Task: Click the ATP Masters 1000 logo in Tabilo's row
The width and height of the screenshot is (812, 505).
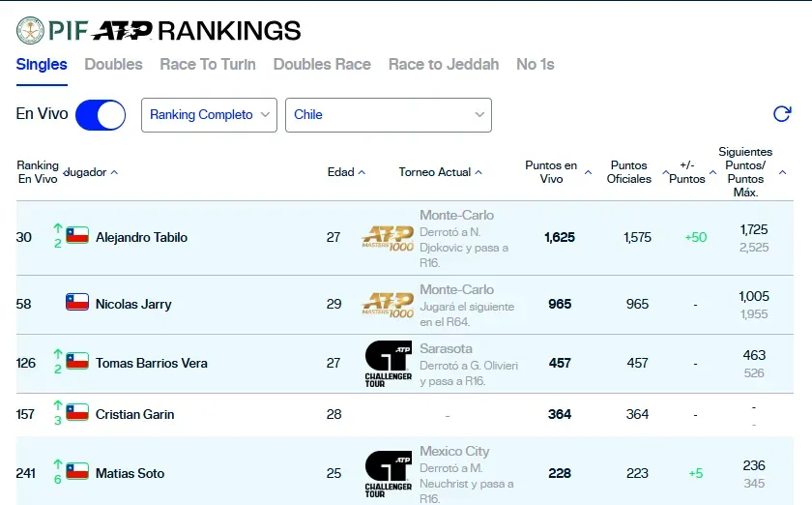Action: click(x=388, y=237)
